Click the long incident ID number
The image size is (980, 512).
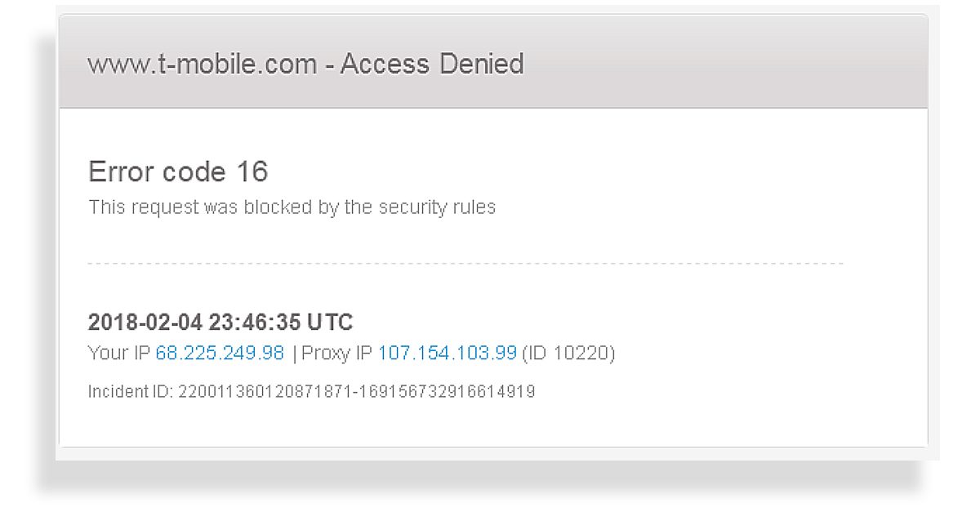coord(356,392)
